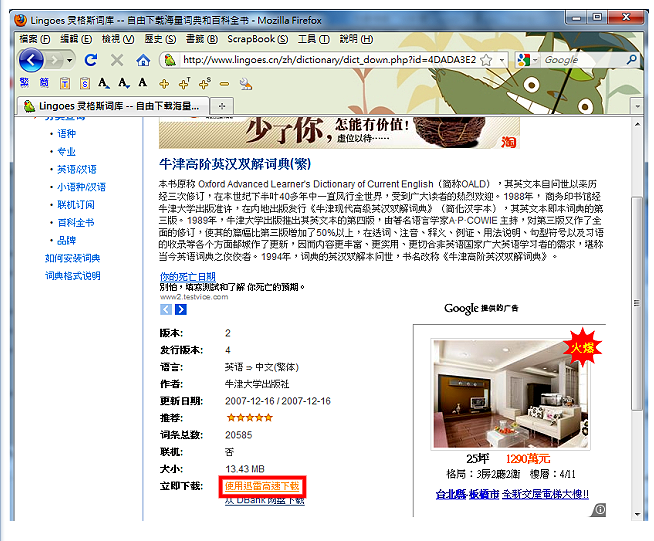
Task: Open the 专业 sidebar category
Action: click(66, 151)
